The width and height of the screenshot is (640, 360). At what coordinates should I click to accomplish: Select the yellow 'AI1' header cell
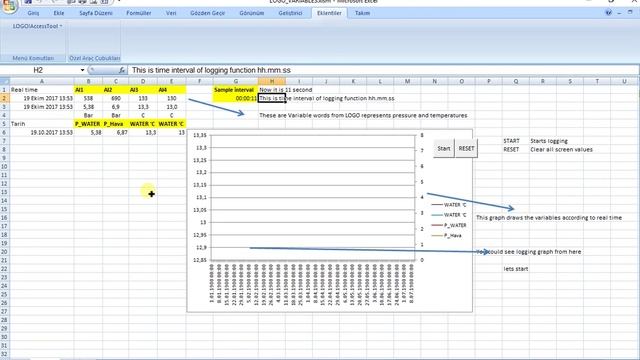pyautogui.click(x=88, y=89)
